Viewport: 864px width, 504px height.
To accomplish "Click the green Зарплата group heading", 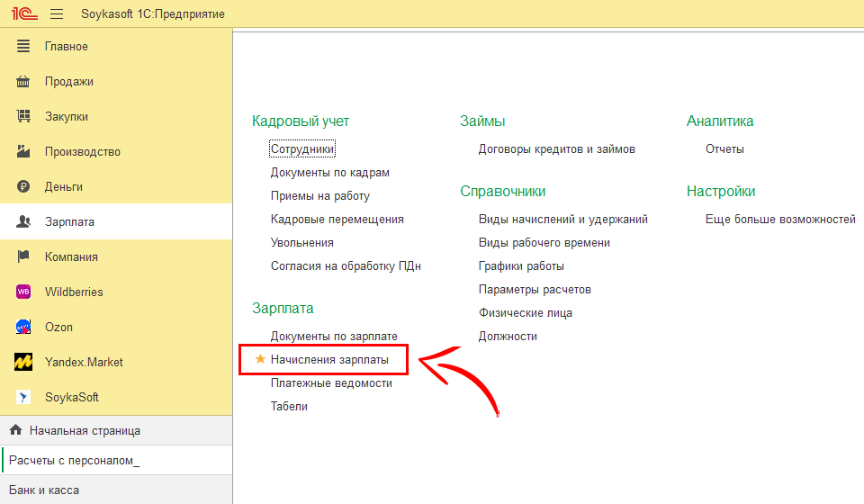I will click(x=283, y=308).
